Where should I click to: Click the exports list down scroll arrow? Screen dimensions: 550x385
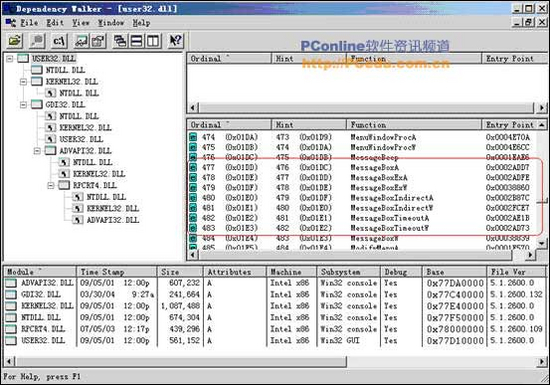pos(542,243)
